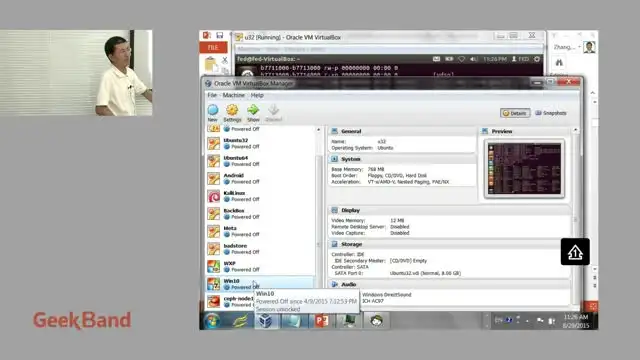The height and width of the screenshot is (360, 640).
Task: Click the scissors Cut icon in PowerPoint
Action: coord(224,60)
